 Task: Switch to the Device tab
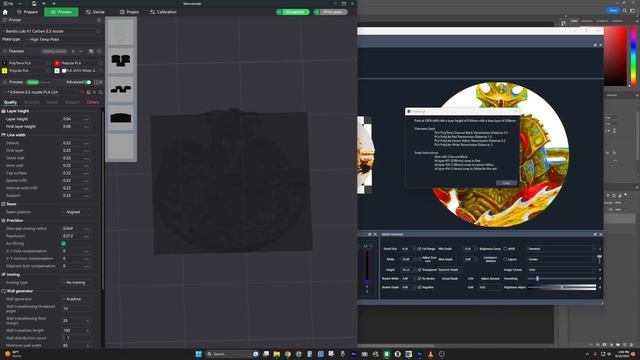95,12
